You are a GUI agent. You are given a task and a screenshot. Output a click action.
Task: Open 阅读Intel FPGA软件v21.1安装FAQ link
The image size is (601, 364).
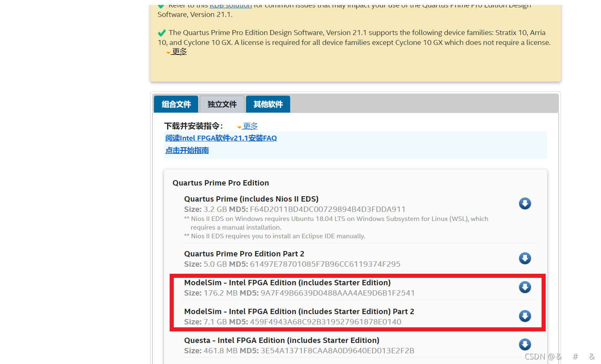[x=221, y=138]
